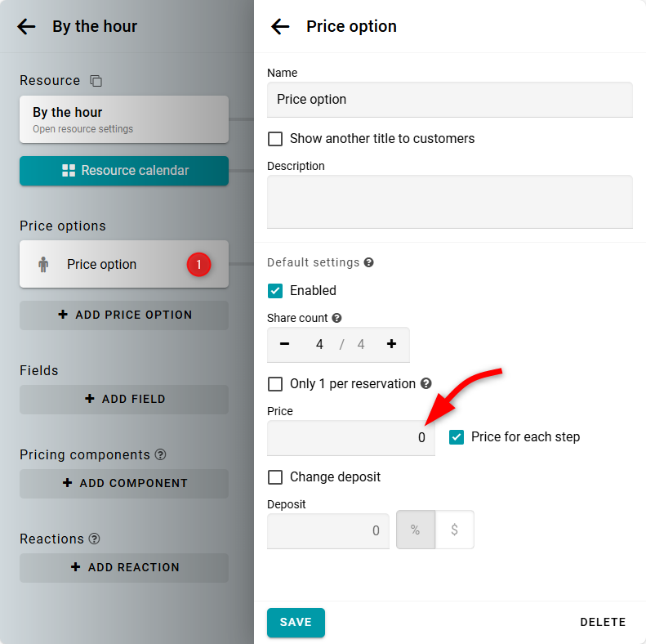Click back arrow in Price option panel
The image size is (646, 644).
[280, 26]
